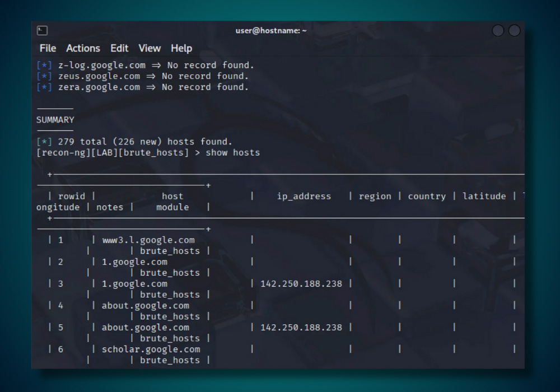Click the show hosts command text
The width and height of the screenshot is (560, 392).
[x=233, y=153]
